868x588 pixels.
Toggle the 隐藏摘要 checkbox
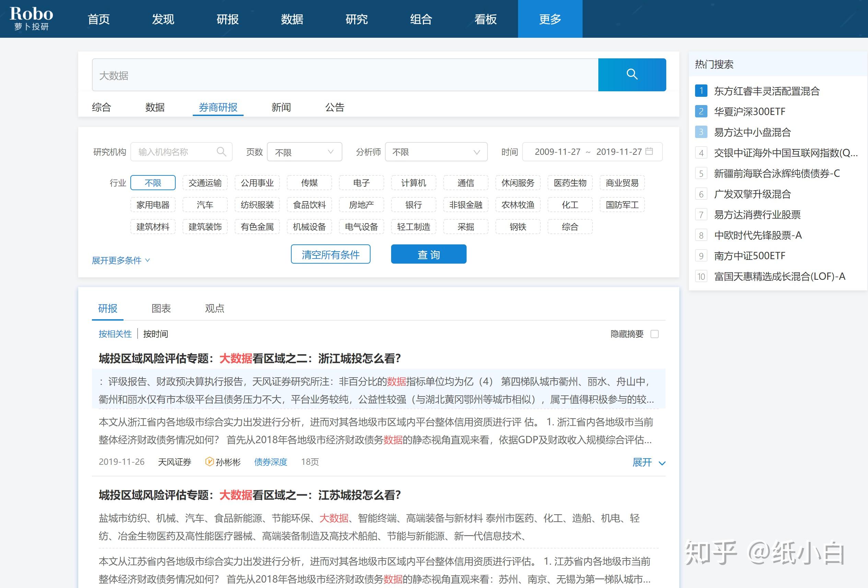point(654,334)
